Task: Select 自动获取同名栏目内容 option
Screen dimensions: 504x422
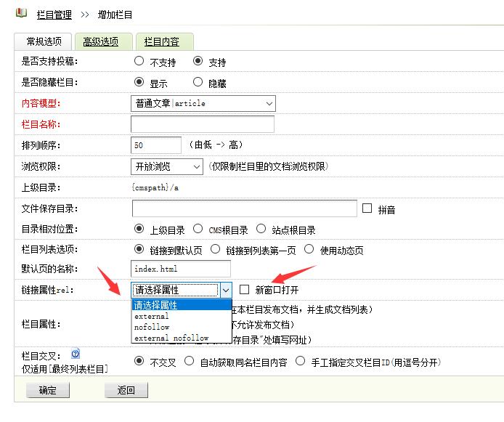Action: point(189,361)
